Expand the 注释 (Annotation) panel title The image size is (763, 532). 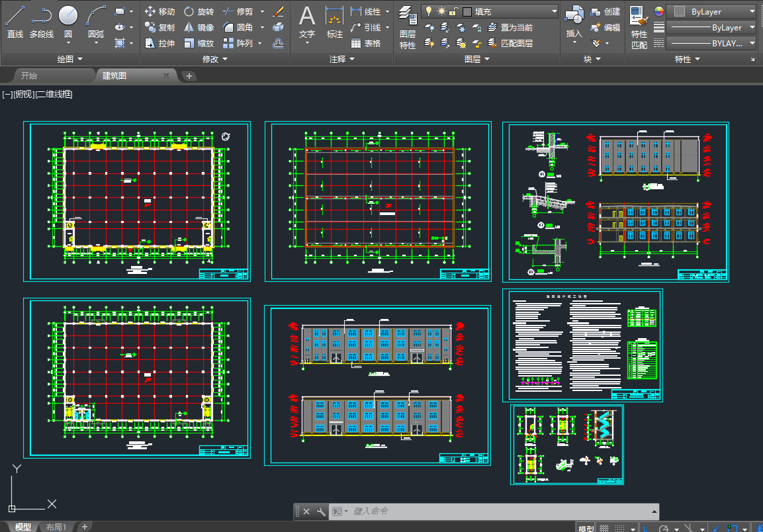341,59
